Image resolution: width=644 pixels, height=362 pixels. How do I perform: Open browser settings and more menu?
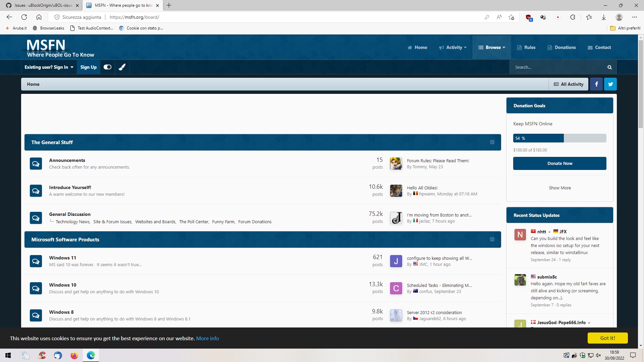[x=634, y=17]
